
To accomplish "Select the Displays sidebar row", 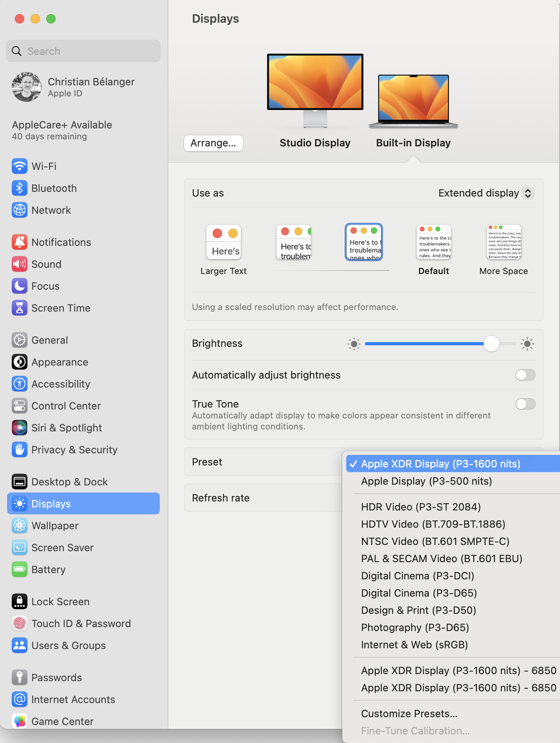I will (x=83, y=503).
